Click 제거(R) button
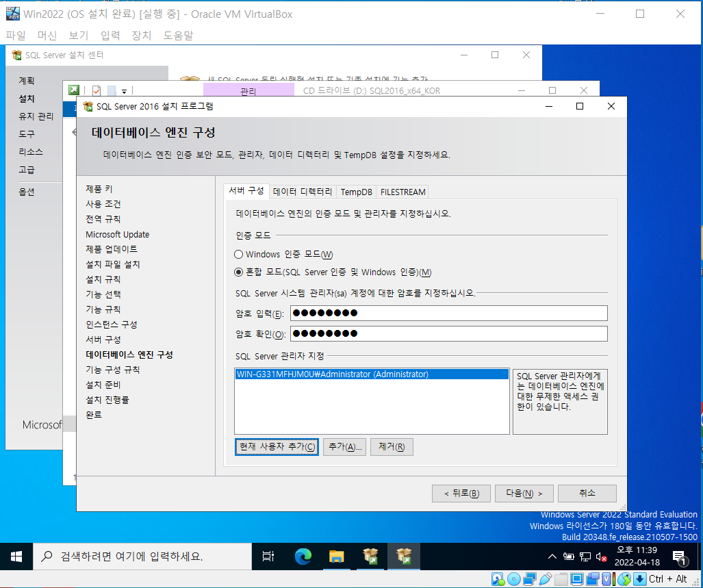Image resolution: width=703 pixels, height=588 pixels. (392, 447)
